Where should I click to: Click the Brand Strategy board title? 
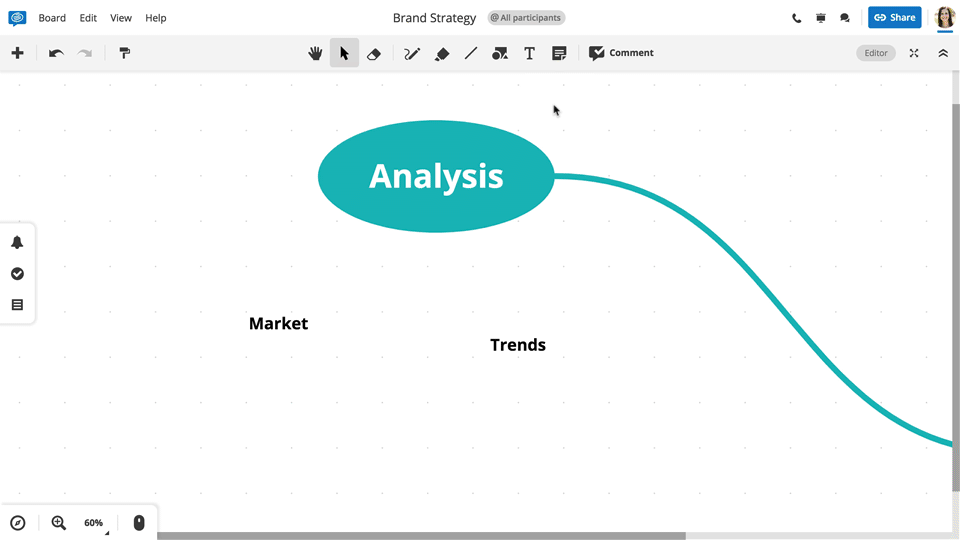434,18
